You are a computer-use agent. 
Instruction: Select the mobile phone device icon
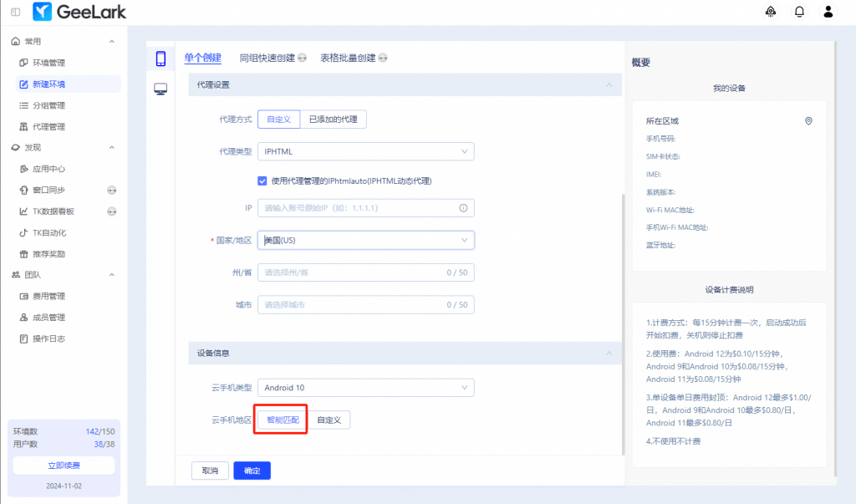[160, 59]
